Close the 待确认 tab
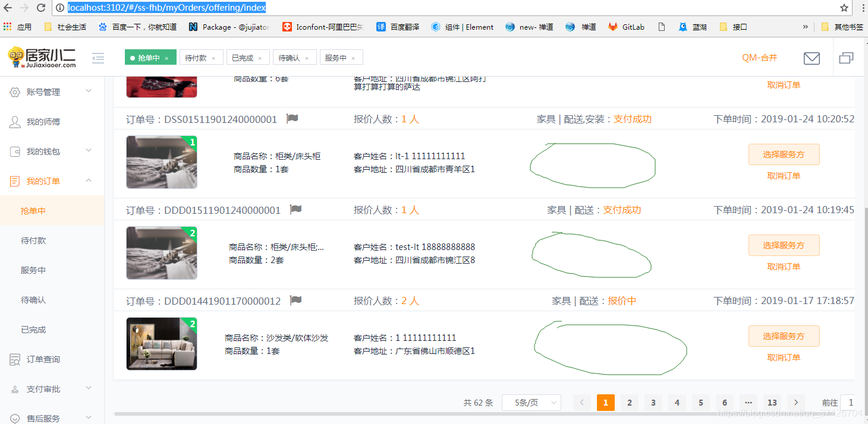Viewport: 868px width, 424px height. pos(307,58)
